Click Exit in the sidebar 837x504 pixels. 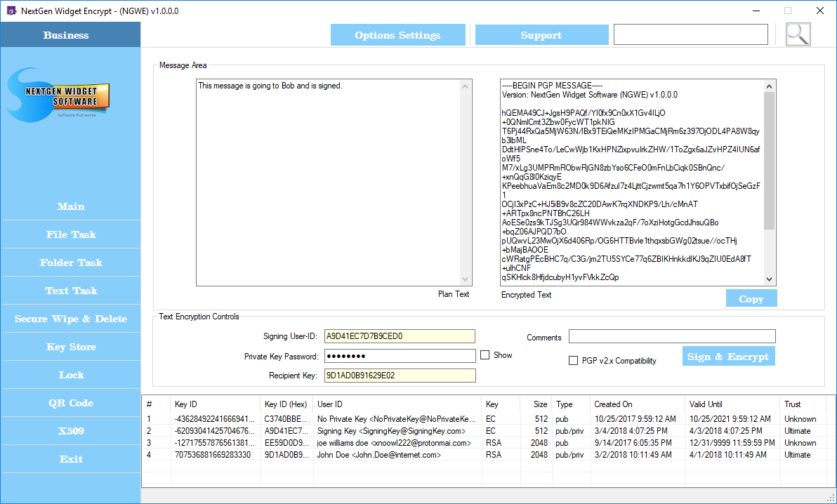tap(71, 459)
